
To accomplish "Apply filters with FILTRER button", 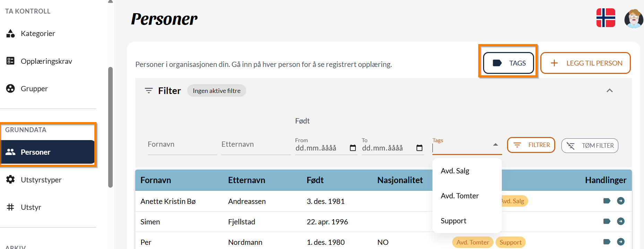I will point(531,145).
